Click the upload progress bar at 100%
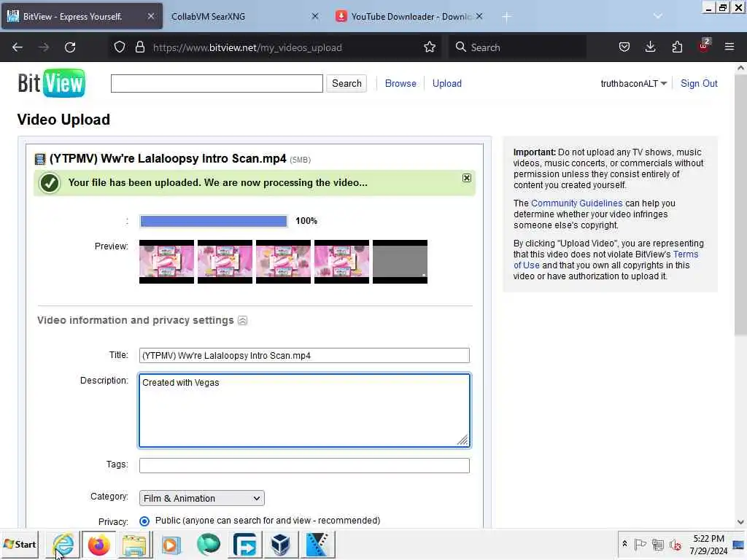This screenshot has width=747, height=560. (214, 221)
